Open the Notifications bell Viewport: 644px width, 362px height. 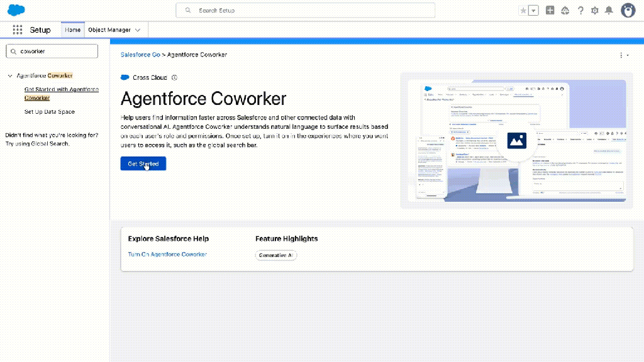click(609, 10)
